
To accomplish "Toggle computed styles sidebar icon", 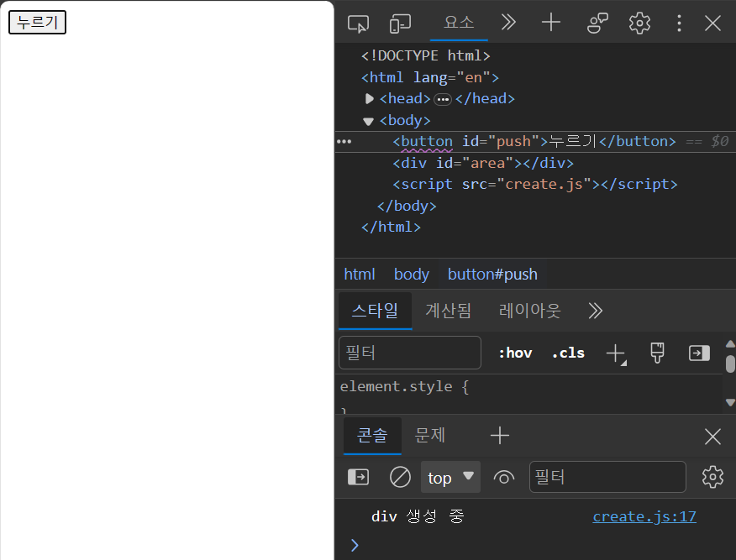I will click(699, 353).
